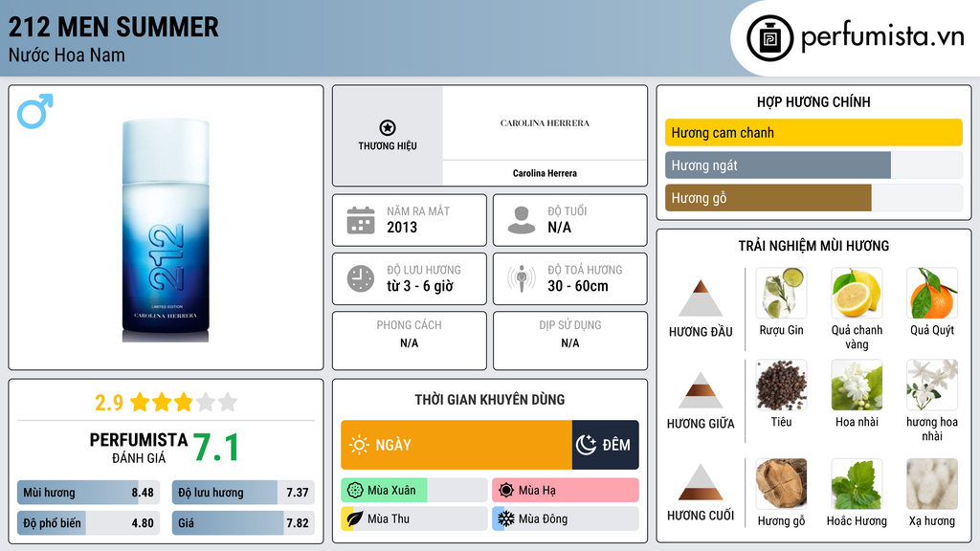This screenshot has width=980, height=551.
Task: Choose the Mùa Hạ season chip
Action: (x=565, y=491)
